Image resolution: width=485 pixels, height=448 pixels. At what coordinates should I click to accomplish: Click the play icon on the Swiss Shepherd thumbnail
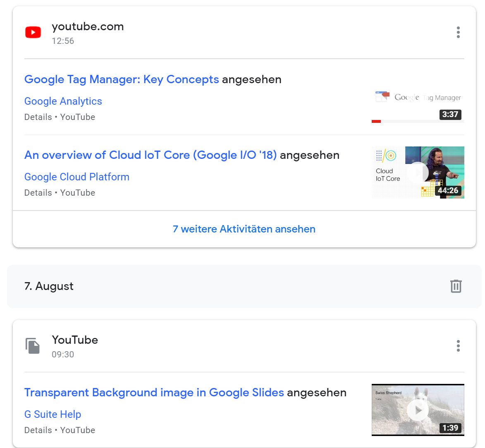pos(418,410)
